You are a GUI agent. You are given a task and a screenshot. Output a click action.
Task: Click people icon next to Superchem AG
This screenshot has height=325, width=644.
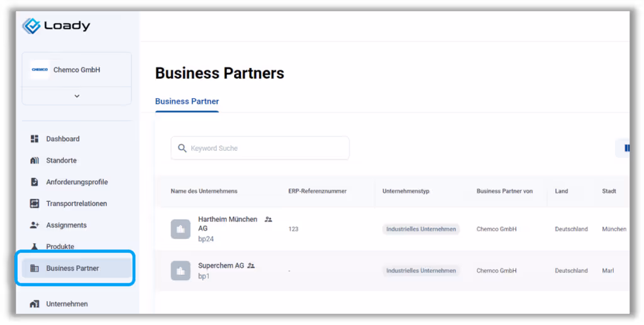[x=251, y=266]
